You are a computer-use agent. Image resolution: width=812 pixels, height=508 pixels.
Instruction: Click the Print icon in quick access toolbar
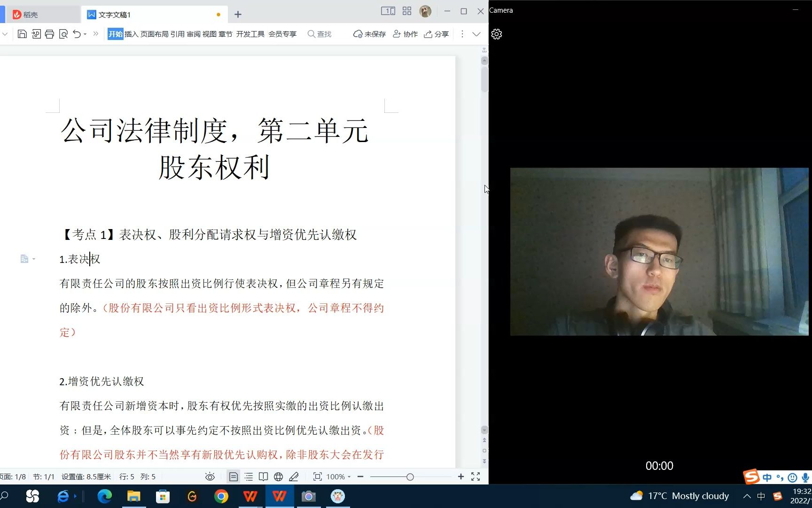49,33
